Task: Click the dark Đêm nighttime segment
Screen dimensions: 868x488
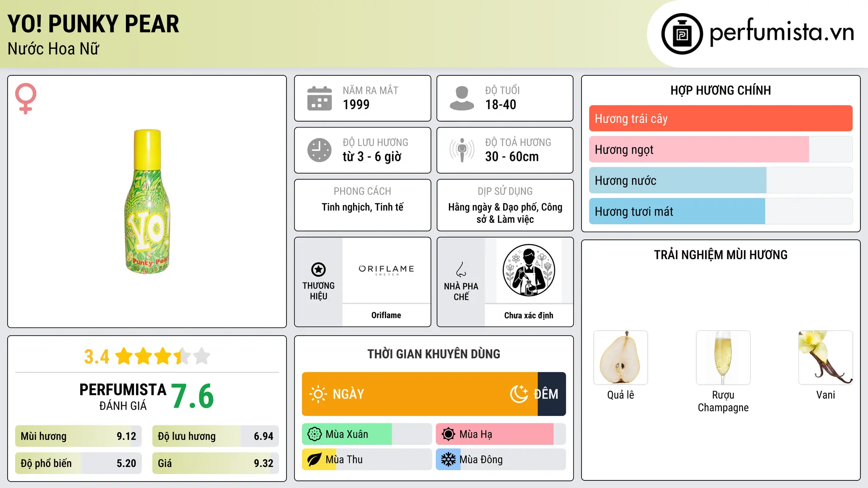Action: coord(552,394)
